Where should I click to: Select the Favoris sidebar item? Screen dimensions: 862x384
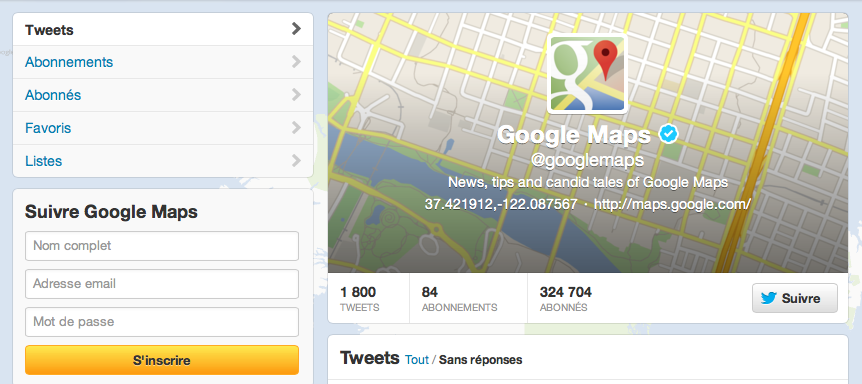163,128
